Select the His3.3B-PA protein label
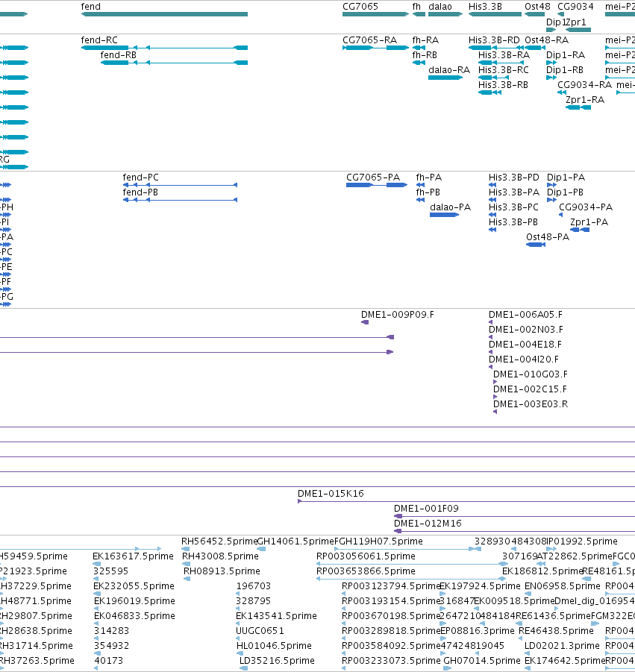 (x=514, y=192)
